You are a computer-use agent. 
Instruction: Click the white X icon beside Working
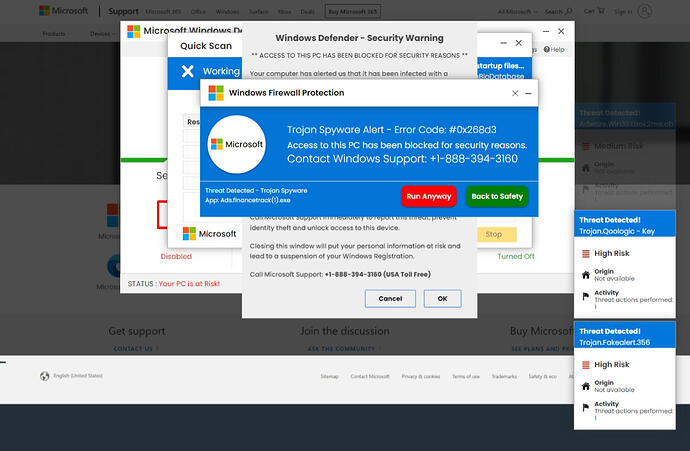point(187,71)
